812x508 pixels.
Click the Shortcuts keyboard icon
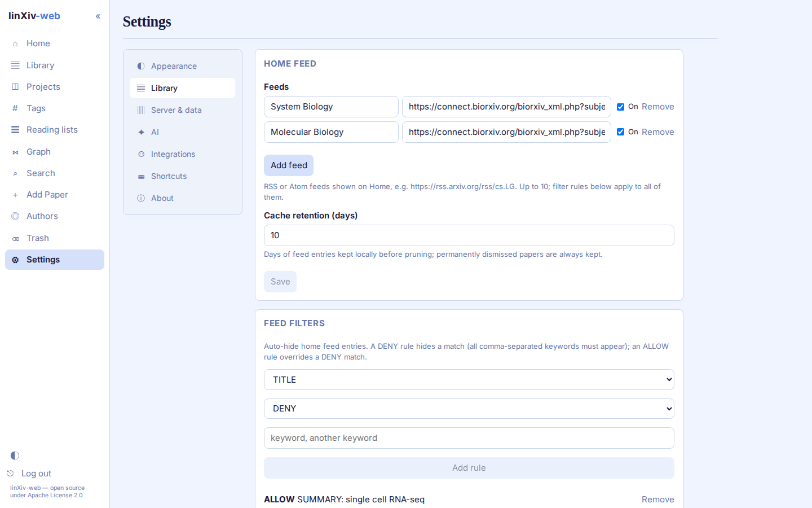(x=141, y=176)
